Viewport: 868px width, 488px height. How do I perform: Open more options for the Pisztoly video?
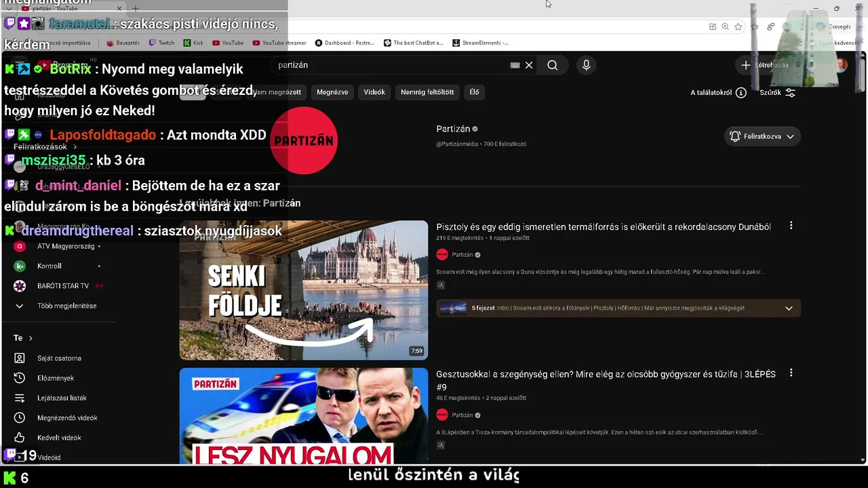791,226
